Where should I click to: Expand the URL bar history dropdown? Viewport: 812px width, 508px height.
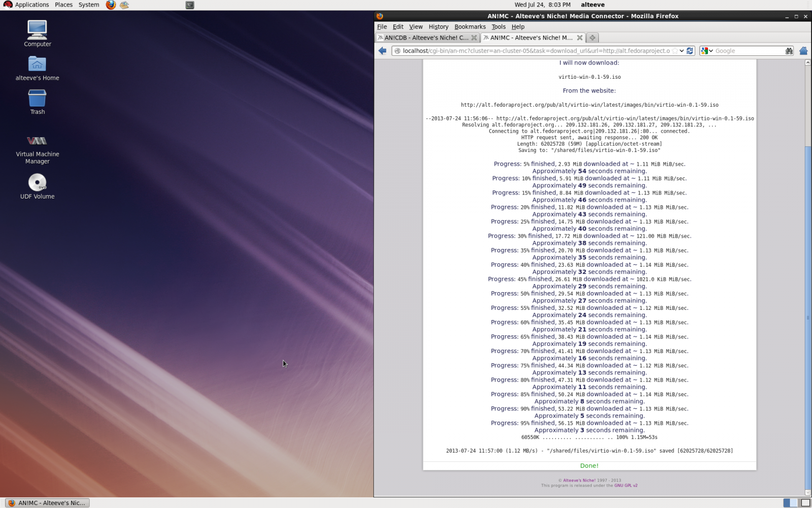click(x=682, y=51)
